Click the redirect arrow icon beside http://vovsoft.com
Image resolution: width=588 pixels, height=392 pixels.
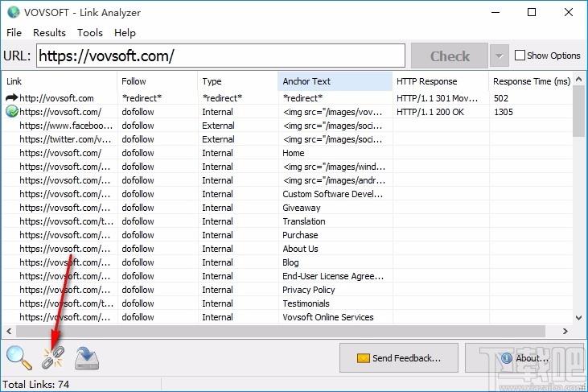11,97
